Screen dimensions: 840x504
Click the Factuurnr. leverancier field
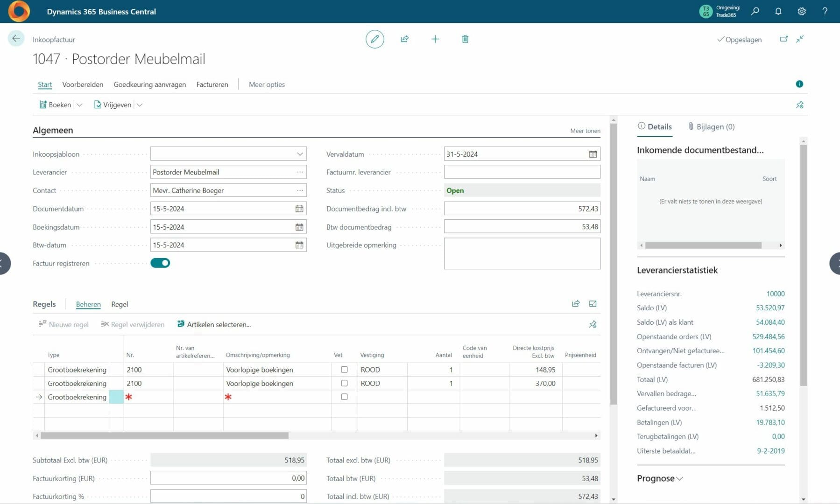click(x=522, y=172)
